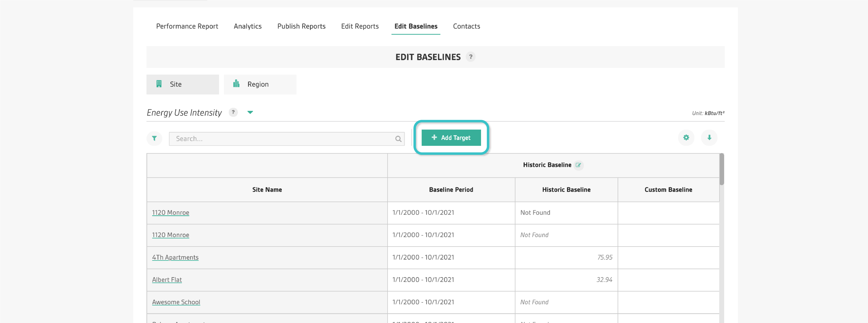Expand the Energy Use Intensity dropdown arrow
The image size is (868, 323).
point(250,112)
